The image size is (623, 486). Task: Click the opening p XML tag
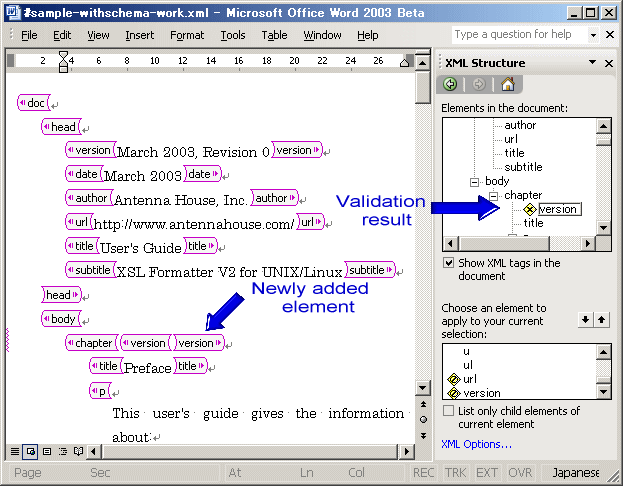pos(101,391)
